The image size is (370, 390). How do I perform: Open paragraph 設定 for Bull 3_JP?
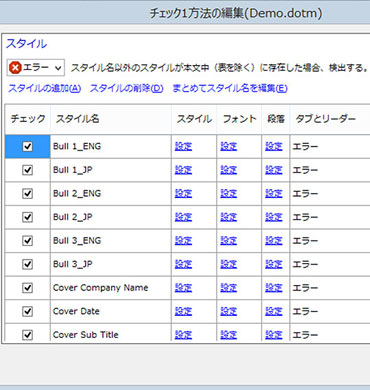click(x=274, y=264)
